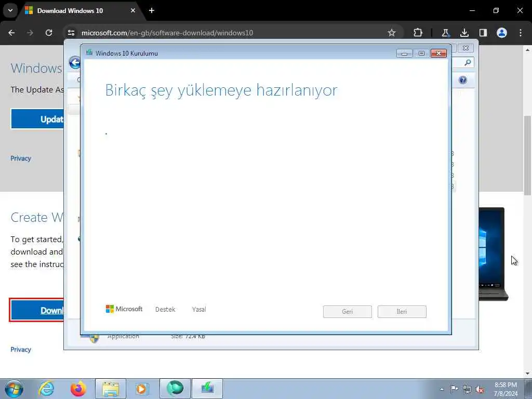Screen dimensions: 532x399
Task: Maximize the Windows 10 Kurulumu window
Action: click(421, 54)
